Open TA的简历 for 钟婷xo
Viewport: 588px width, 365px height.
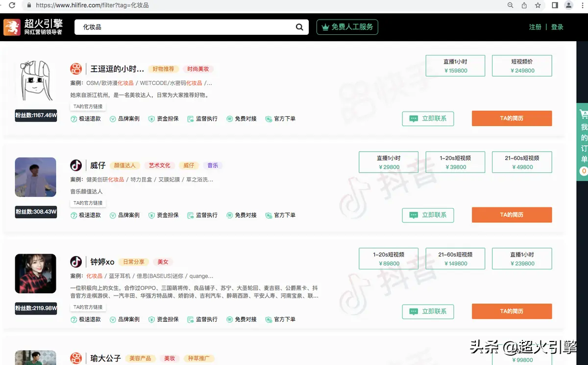(x=512, y=312)
